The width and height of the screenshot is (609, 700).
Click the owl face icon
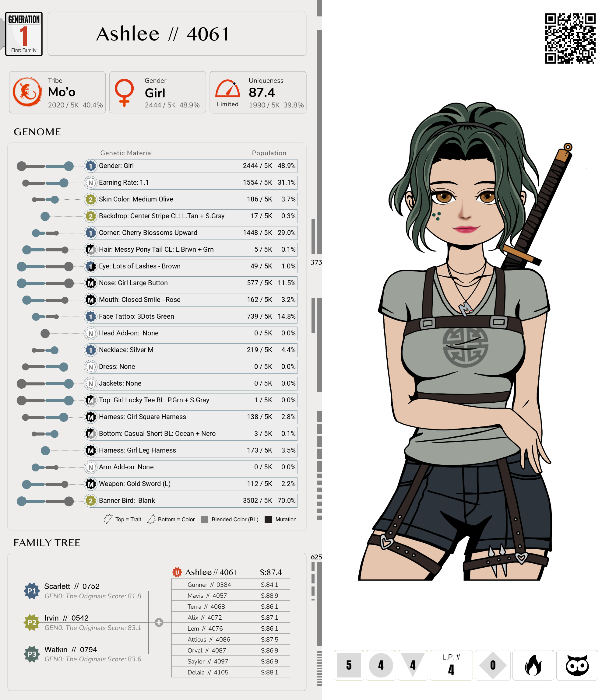click(x=577, y=665)
